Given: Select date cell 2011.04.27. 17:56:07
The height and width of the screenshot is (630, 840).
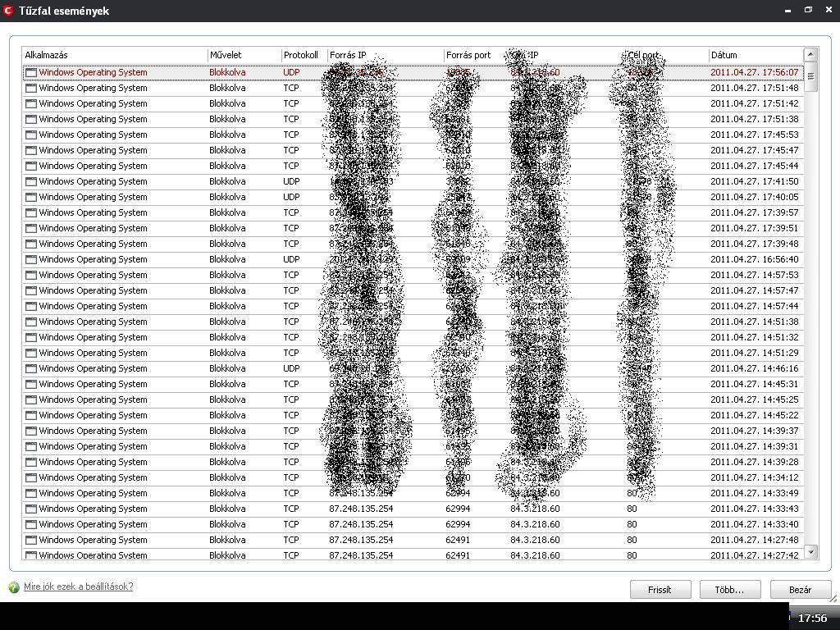Looking at the screenshot, I should [x=755, y=72].
